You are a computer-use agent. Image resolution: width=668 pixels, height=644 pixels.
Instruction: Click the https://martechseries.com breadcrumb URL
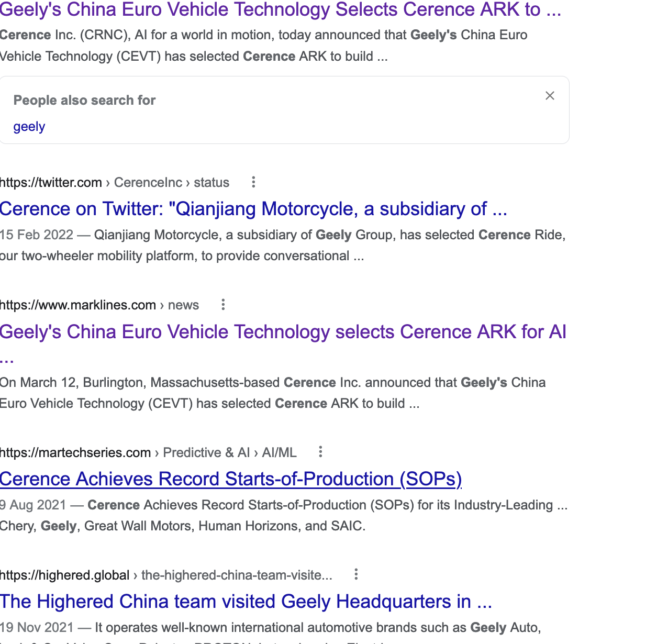148,452
